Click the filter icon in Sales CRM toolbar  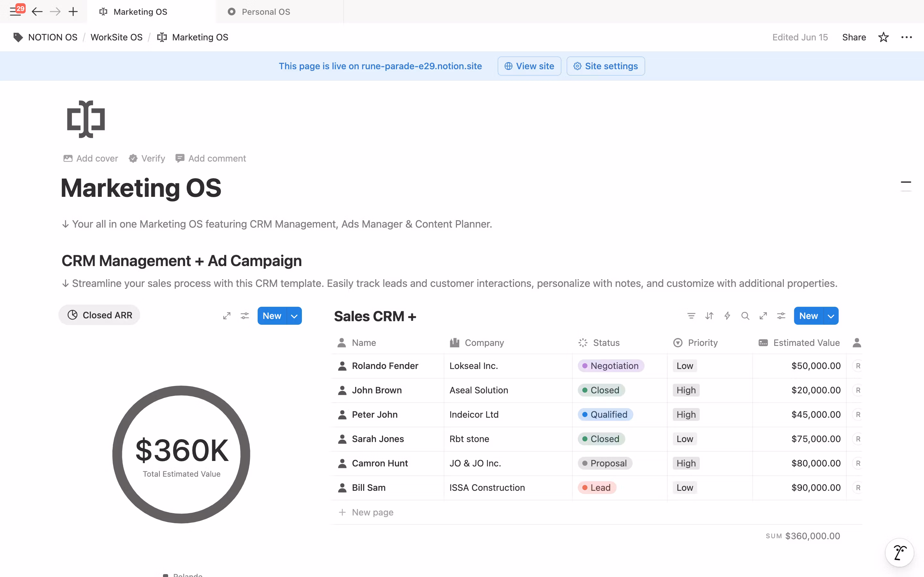pos(691,316)
